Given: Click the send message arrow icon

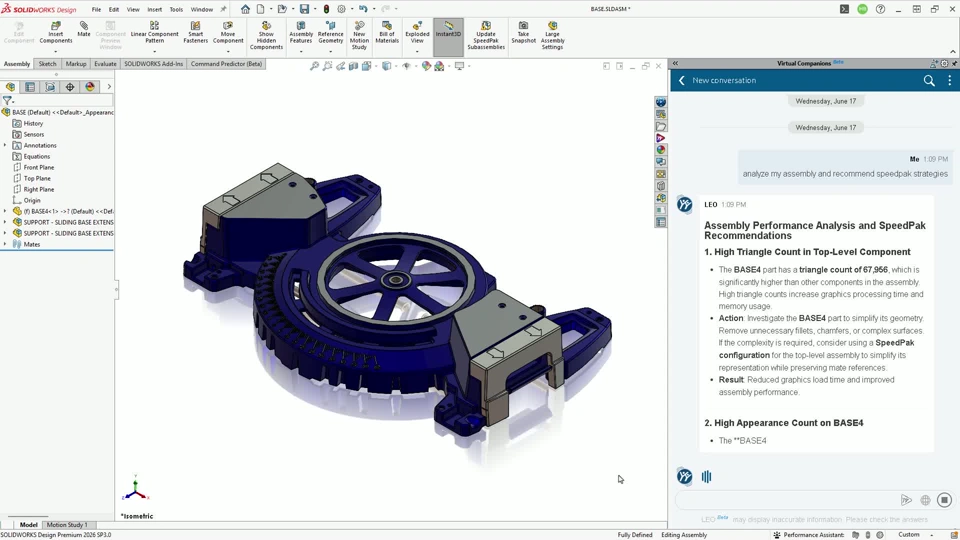Looking at the screenshot, I should (906, 500).
